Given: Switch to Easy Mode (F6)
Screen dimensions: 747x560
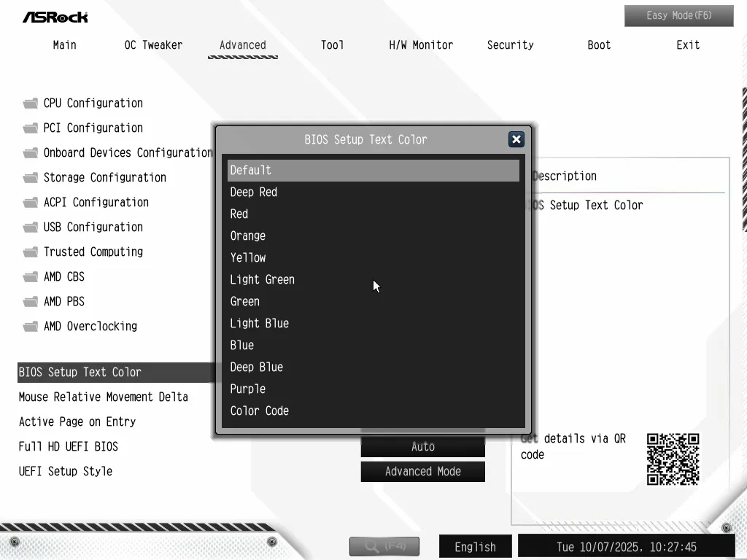Looking at the screenshot, I should coord(678,15).
